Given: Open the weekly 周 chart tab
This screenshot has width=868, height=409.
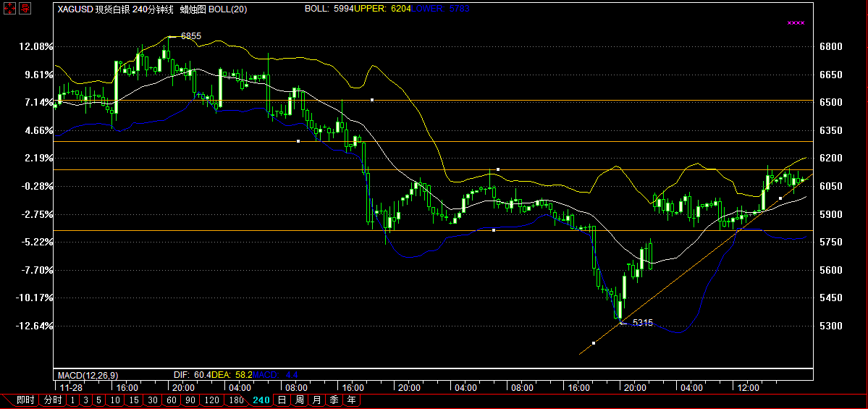Looking at the screenshot, I should [x=299, y=400].
